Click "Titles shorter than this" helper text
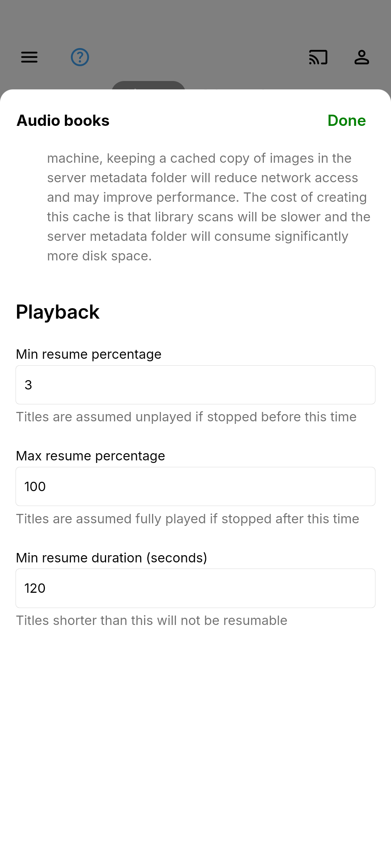 pyautogui.click(x=152, y=620)
